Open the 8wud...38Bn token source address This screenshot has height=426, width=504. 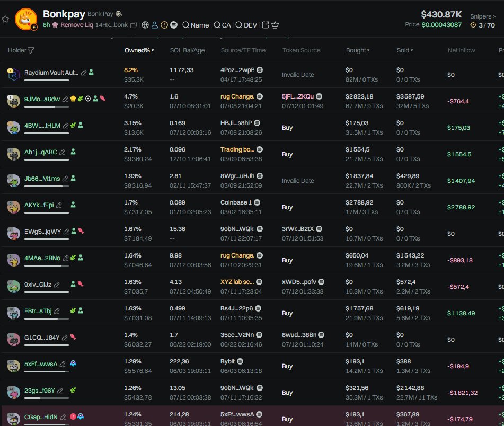299,335
